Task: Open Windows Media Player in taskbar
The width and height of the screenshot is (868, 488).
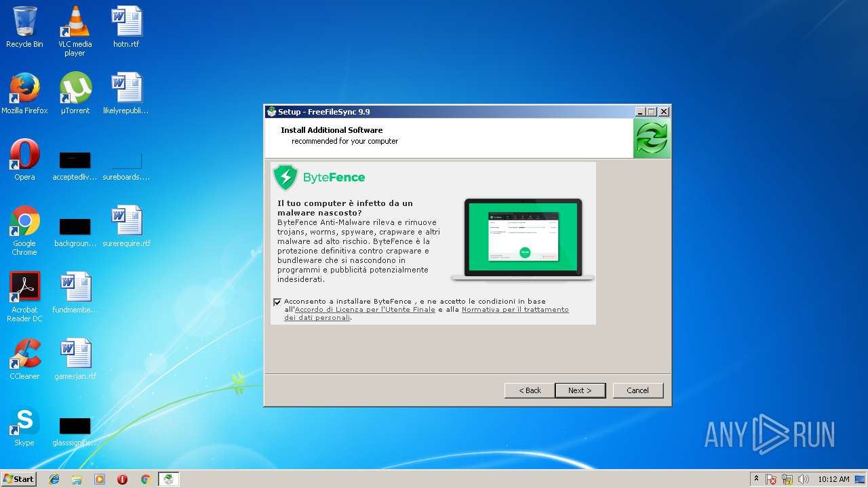Action: pyautogui.click(x=100, y=479)
